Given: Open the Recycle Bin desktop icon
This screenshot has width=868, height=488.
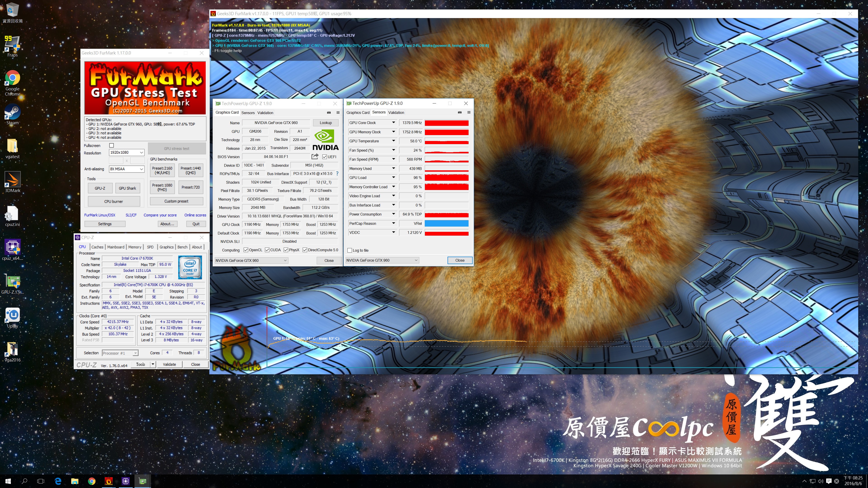Looking at the screenshot, I should click(12, 12).
